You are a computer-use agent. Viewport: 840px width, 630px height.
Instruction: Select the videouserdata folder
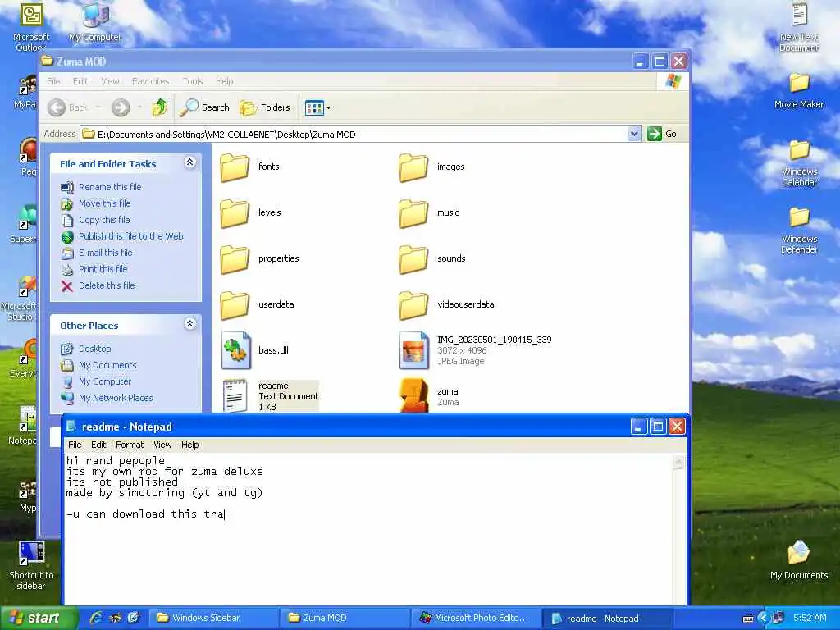413,305
